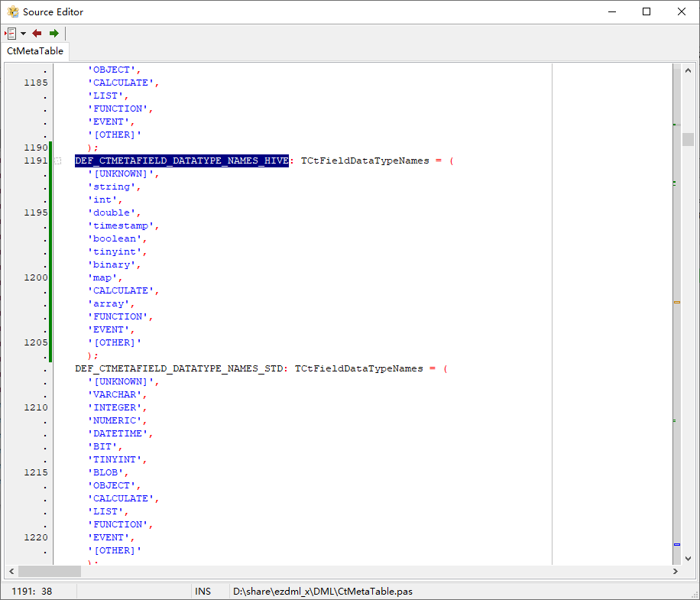This screenshot has width=700, height=600.
Task: Click line number 1210 in the gutter
Action: 36,407
